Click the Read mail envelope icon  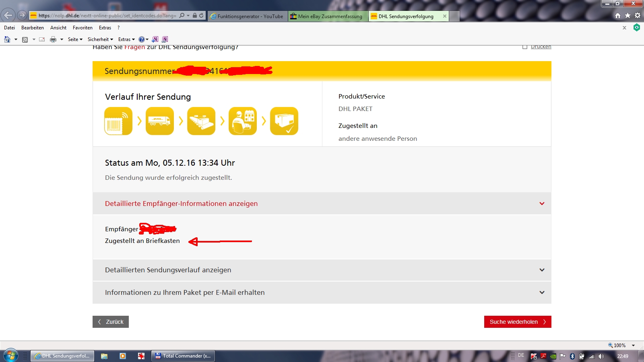coord(42,39)
